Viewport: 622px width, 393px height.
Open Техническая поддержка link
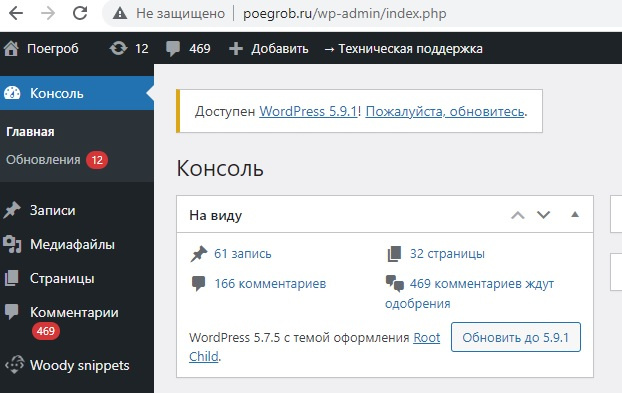pyautogui.click(x=403, y=49)
